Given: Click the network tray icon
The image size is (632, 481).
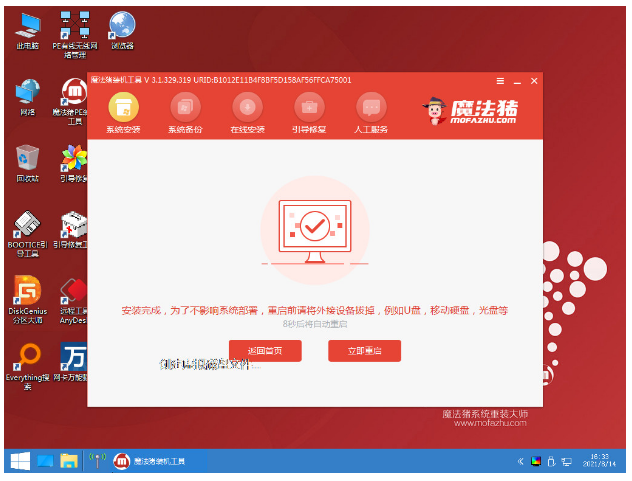Looking at the screenshot, I should pyautogui.click(x=567, y=462).
